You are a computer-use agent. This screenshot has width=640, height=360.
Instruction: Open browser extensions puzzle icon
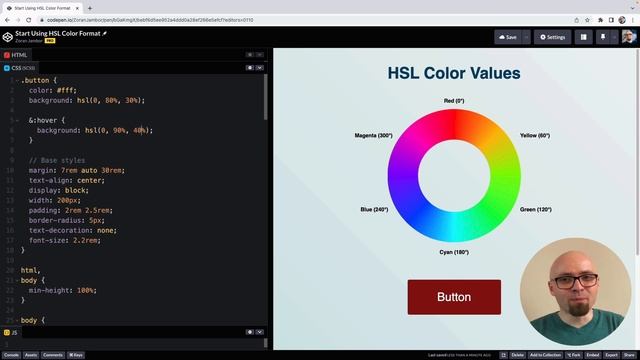(x=600, y=20)
